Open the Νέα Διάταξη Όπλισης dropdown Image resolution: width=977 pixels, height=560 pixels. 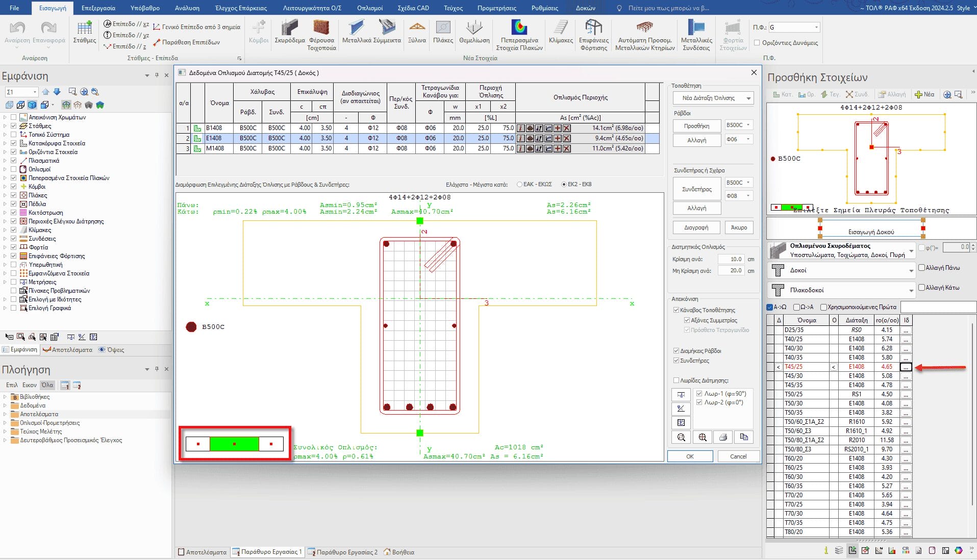[713, 98]
